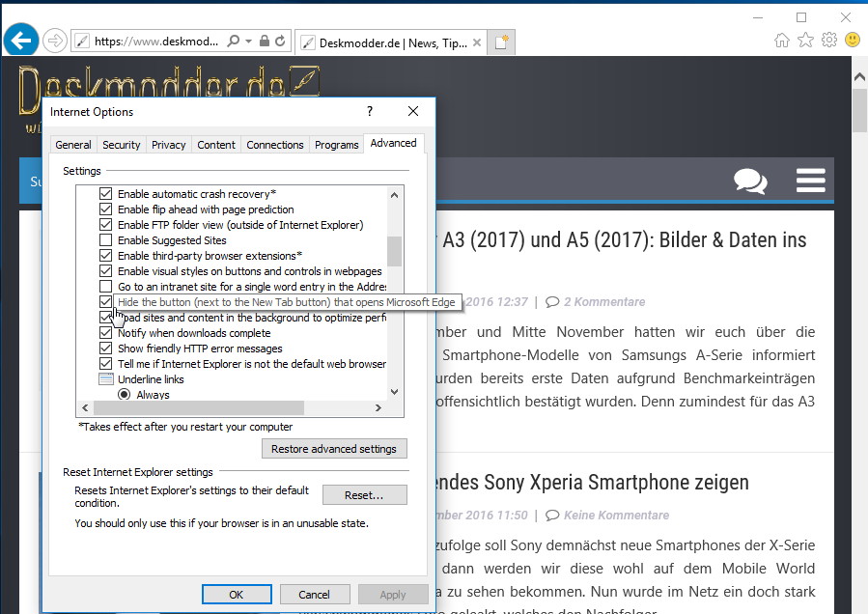The height and width of the screenshot is (614, 868).
Task: Go back with the blue back arrow
Action: [x=21, y=41]
